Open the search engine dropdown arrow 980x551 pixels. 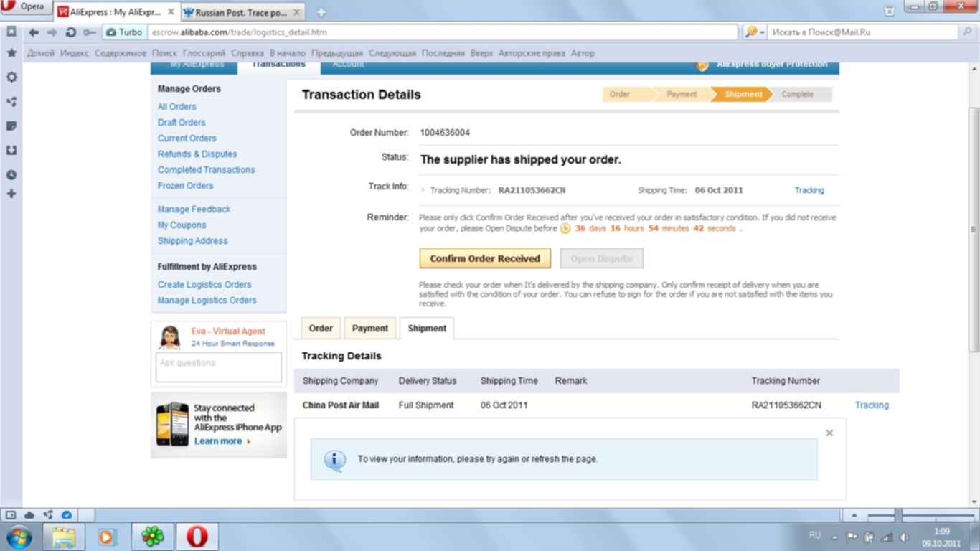tap(761, 32)
